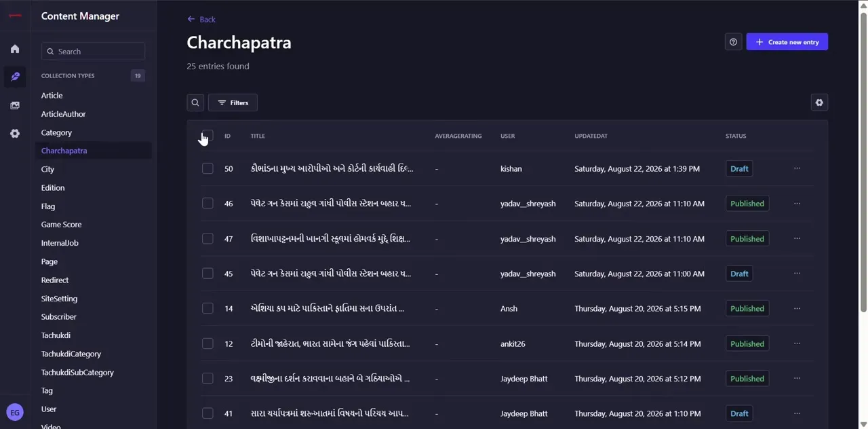The height and width of the screenshot is (429, 868).
Task: Open row actions menu for entry 50
Action: pyautogui.click(x=797, y=168)
